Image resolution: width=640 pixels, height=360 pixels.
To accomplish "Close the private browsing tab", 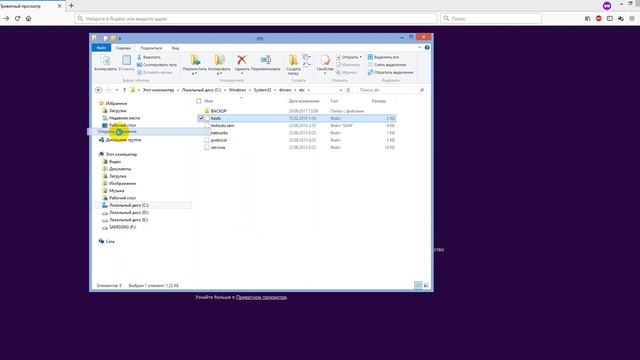I will tap(59, 6).
